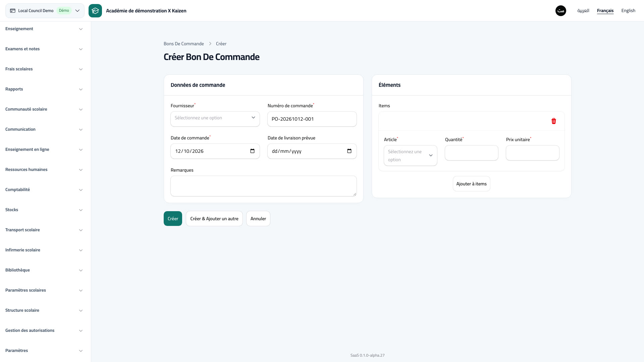Image resolution: width=644 pixels, height=362 pixels.
Task: Expand the Rapports sidebar section
Action: tap(44, 89)
